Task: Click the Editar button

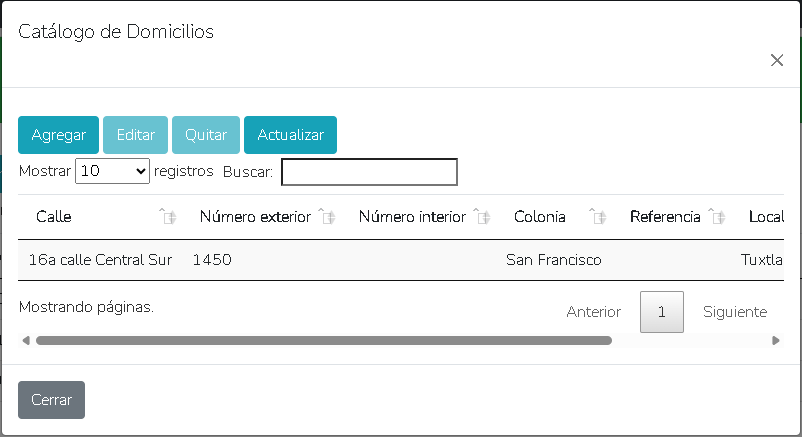Action: tap(135, 135)
